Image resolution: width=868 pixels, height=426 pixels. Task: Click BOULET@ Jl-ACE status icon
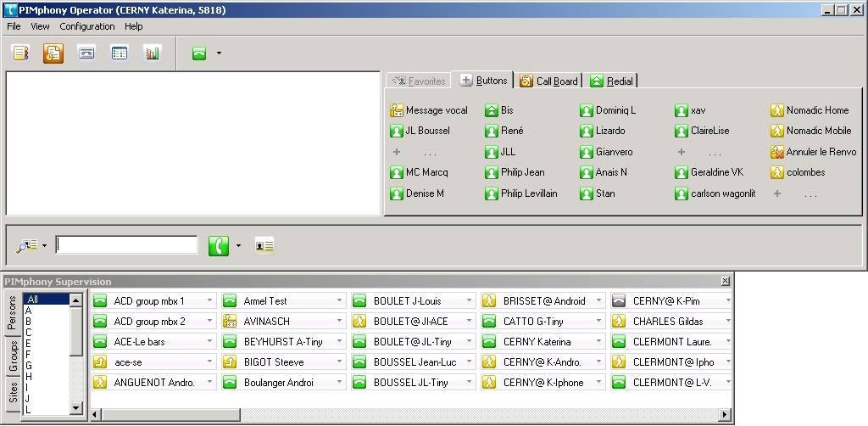click(359, 322)
